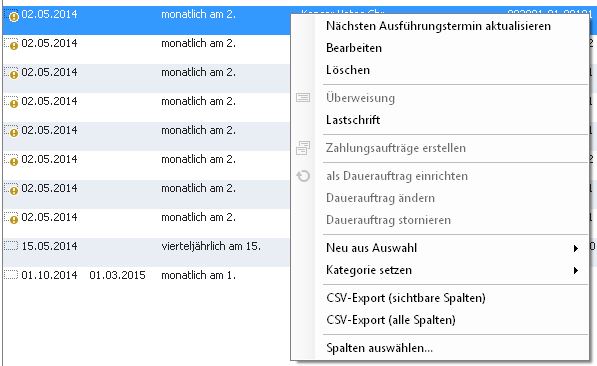Viewport: 597px width, 366px height.
Task: Expand the Neu aus Auswahl submenu arrow
Action: (576, 248)
